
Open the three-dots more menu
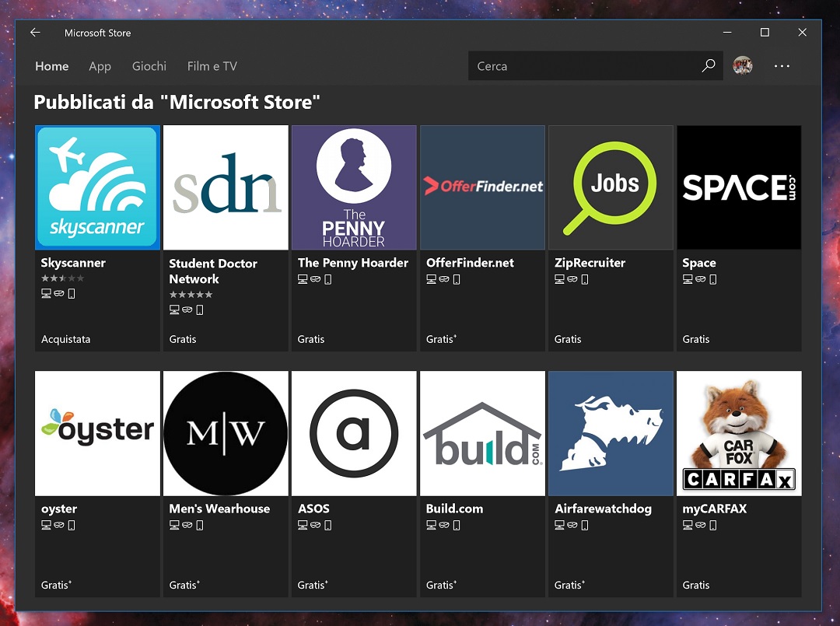tap(782, 66)
